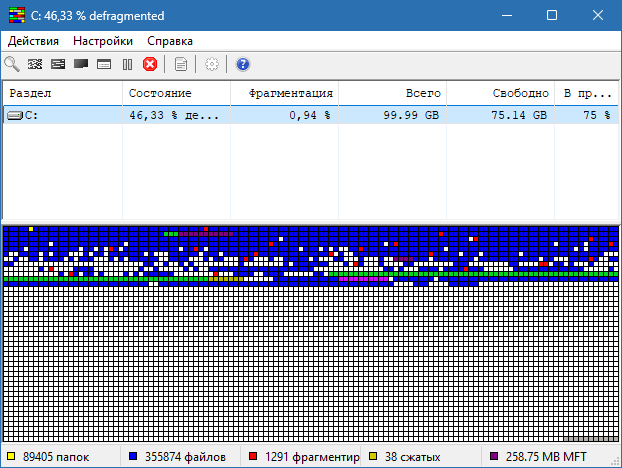622x468 pixels.
Task: Stop the job with the red X icon
Action: point(150,64)
